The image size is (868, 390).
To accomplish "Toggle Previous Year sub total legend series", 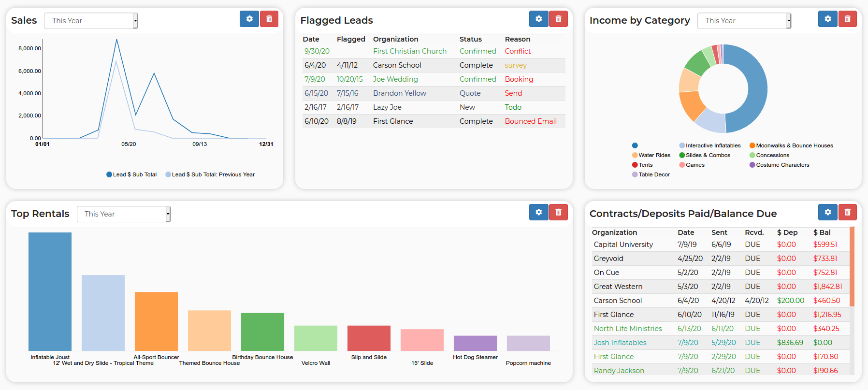I will coord(210,174).
